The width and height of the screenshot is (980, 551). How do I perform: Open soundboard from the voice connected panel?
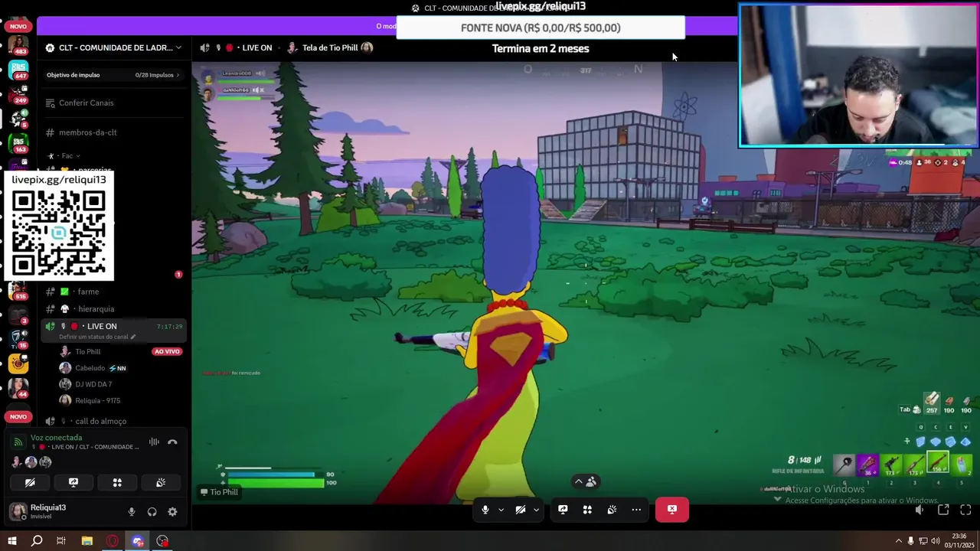pyautogui.click(x=161, y=483)
